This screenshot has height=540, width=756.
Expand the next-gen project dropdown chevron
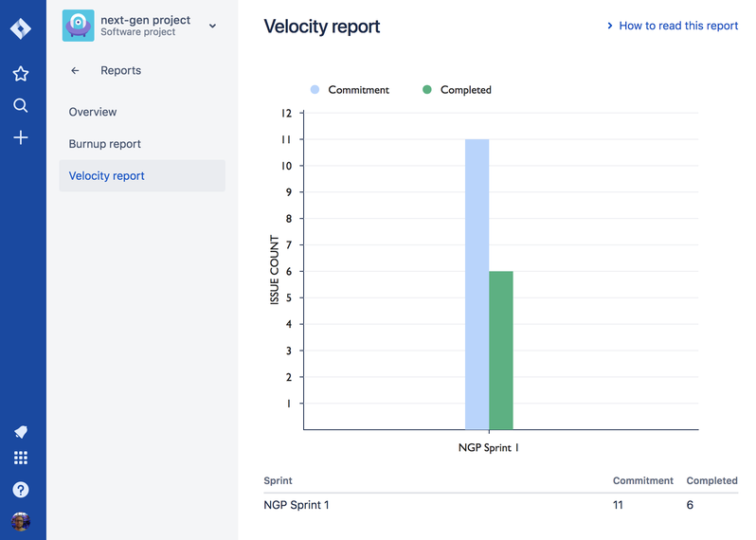click(212, 26)
